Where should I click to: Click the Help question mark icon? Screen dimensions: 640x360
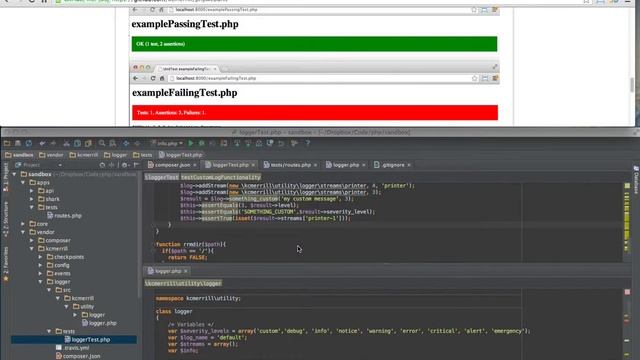tap(307, 143)
